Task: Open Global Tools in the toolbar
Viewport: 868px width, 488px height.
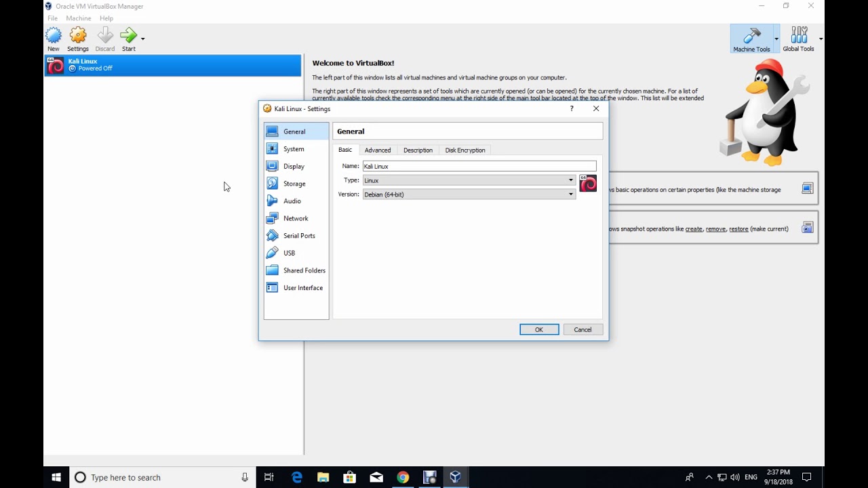Action: click(798, 39)
